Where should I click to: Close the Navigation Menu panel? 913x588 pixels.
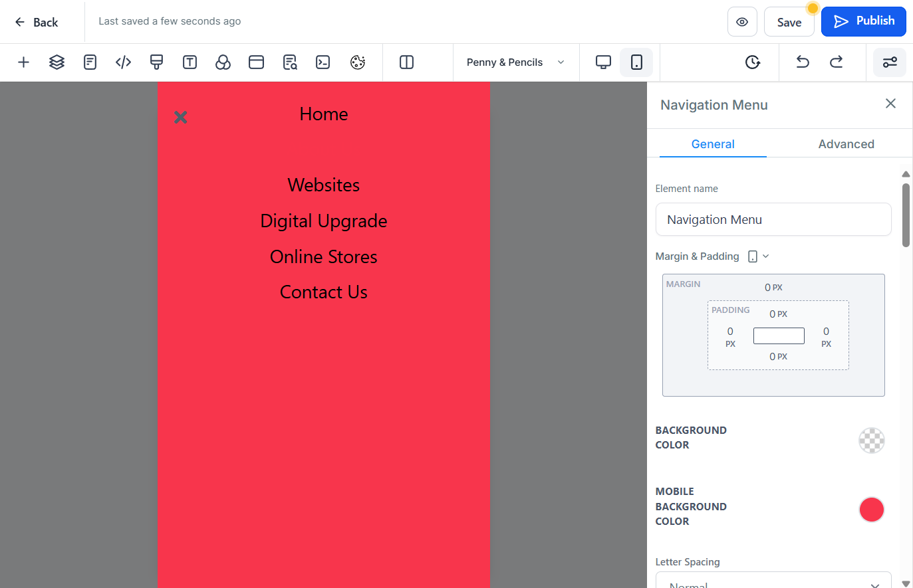[891, 104]
